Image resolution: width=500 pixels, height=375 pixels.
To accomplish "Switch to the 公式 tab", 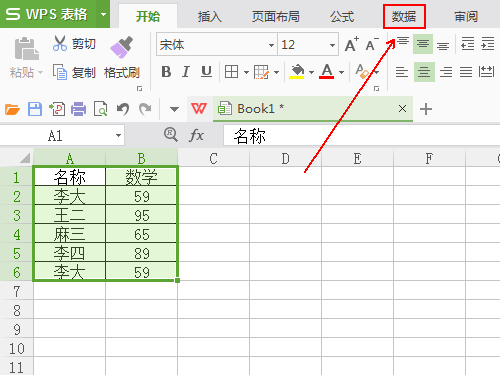I will click(342, 16).
